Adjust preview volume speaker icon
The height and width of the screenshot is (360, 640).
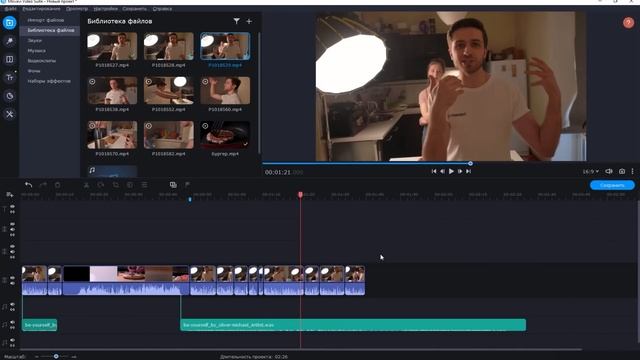pos(609,171)
